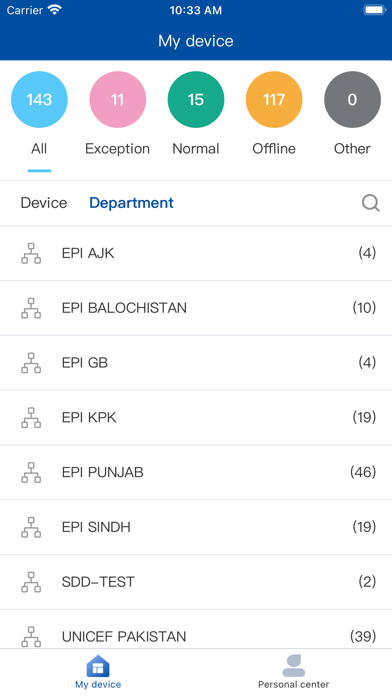Open the UNICEF PAKISTAN department row
This screenshot has width=392, height=696.
pos(196,629)
